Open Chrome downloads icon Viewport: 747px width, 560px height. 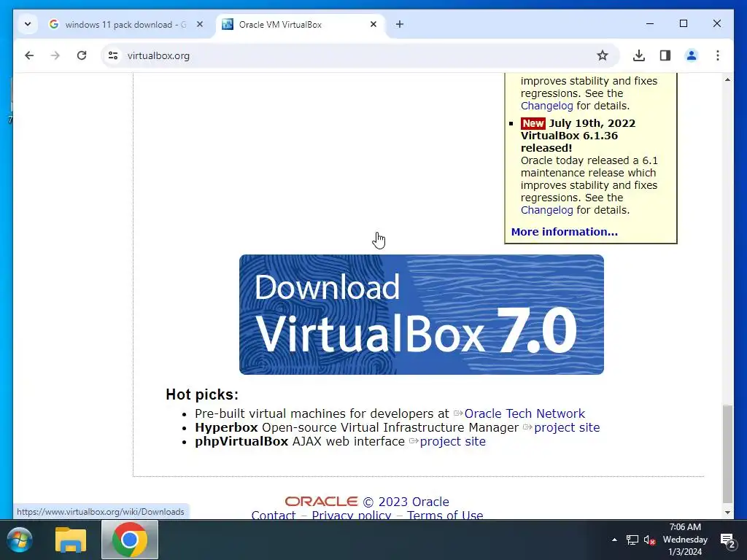pyautogui.click(x=639, y=55)
